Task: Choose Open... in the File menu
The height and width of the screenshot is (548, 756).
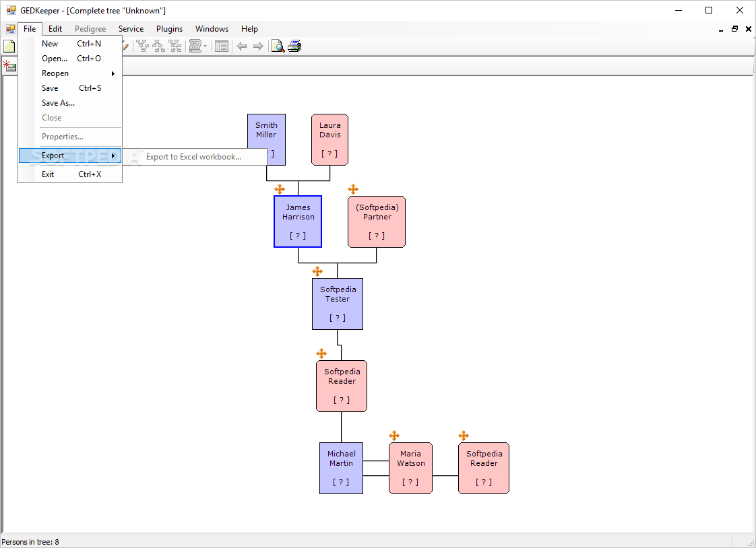Action: pos(70,59)
